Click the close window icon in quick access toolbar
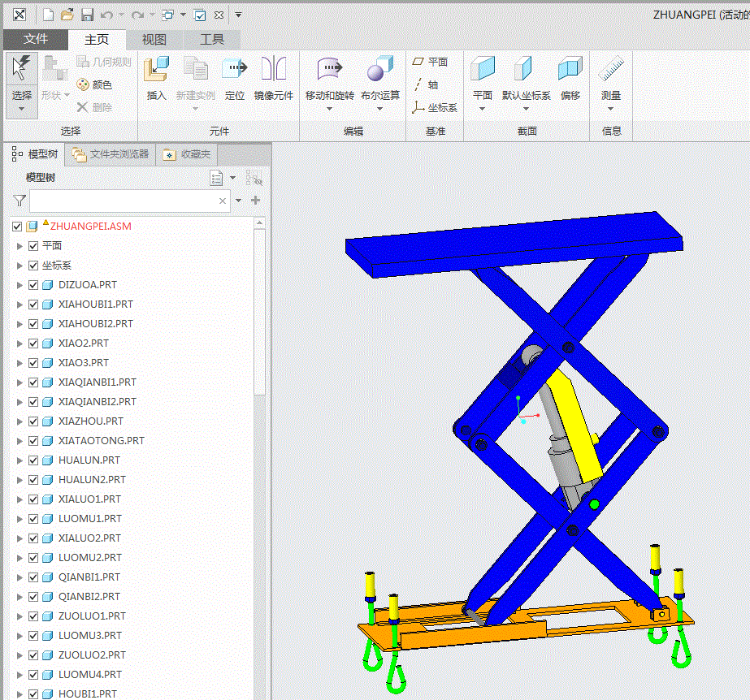Image resolution: width=750 pixels, height=700 pixels. 219,15
